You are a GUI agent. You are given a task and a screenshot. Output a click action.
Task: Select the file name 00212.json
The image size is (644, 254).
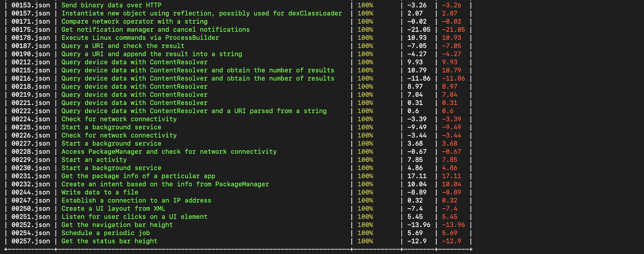31,62
